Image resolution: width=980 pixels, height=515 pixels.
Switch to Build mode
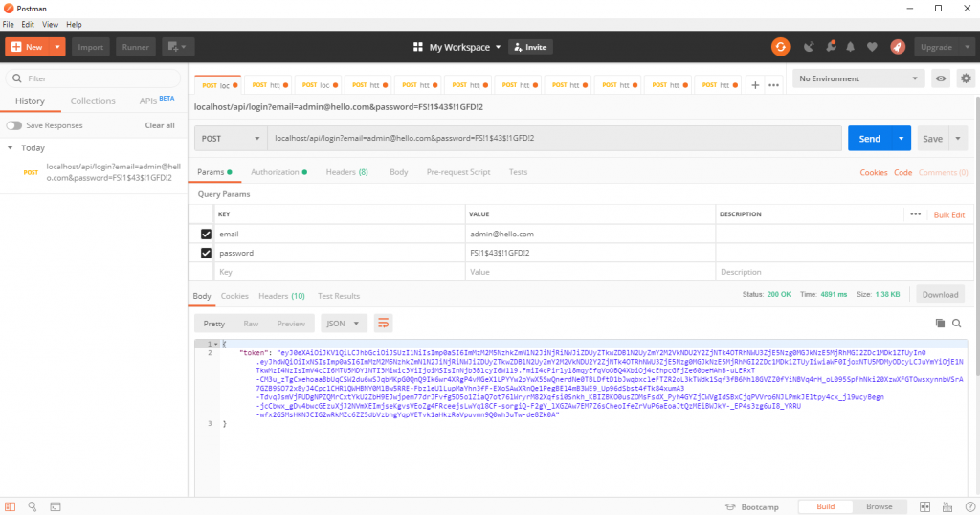(825, 507)
